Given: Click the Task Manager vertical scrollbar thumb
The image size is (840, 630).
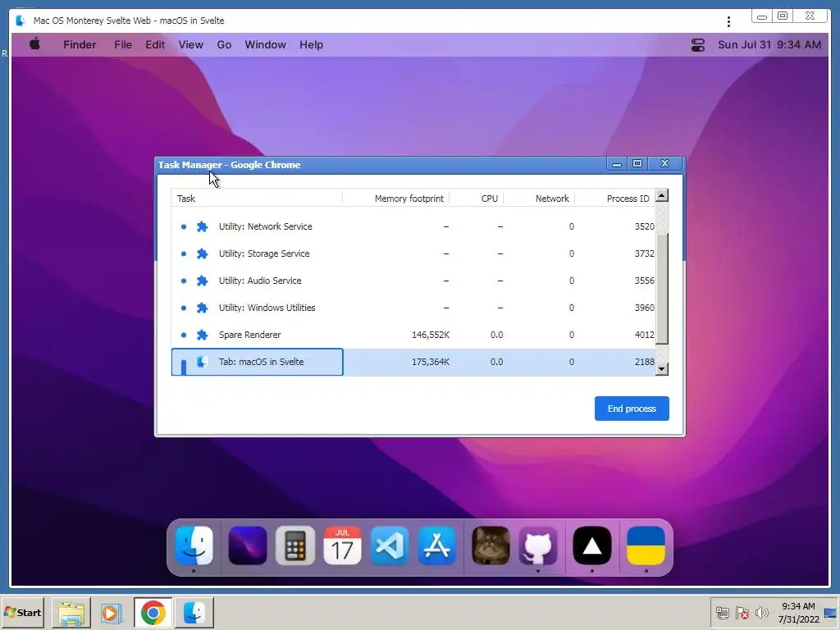Looking at the screenshot, I should tap(662, 288).
